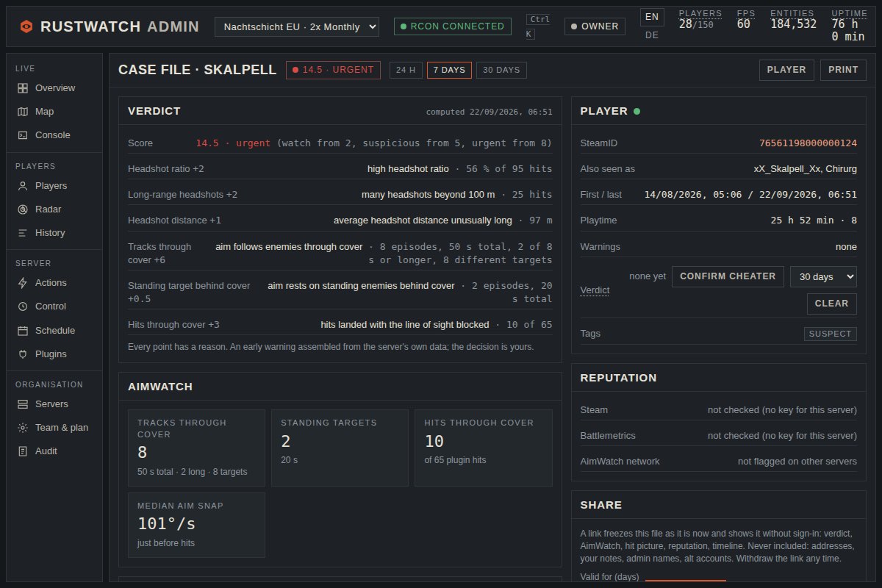This screenshot has width=882, height=588.
Task: Click 'not flagged on other servers' text
Action: point(797,462)
